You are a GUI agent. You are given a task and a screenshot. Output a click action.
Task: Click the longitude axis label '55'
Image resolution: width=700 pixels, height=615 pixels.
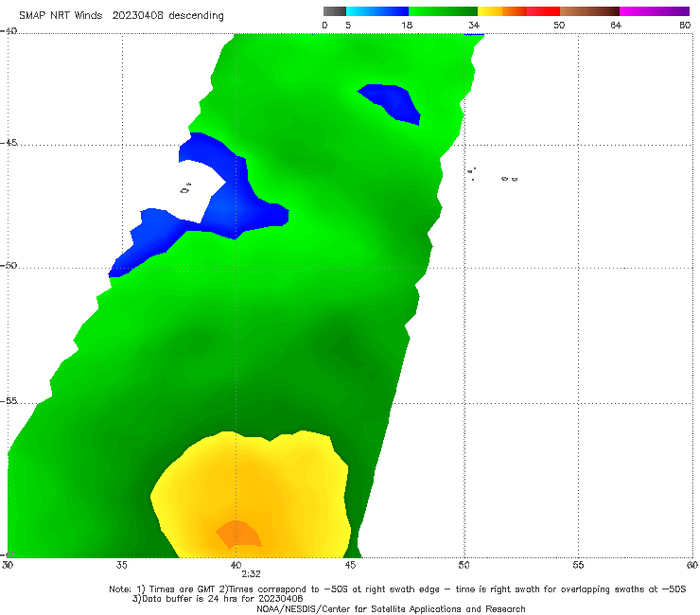pos(578,565)
